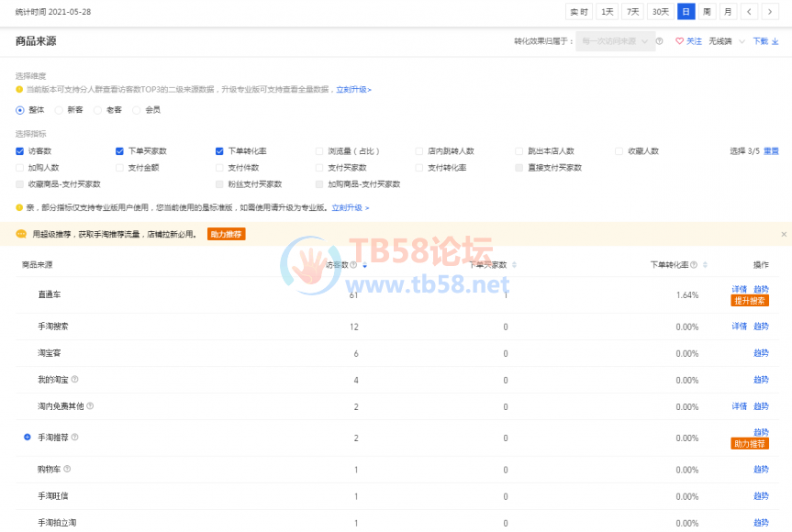The height and width of the screenshot is (532, 792).
Task: Go to previous date with left arrow
Action: pos(750,12)
